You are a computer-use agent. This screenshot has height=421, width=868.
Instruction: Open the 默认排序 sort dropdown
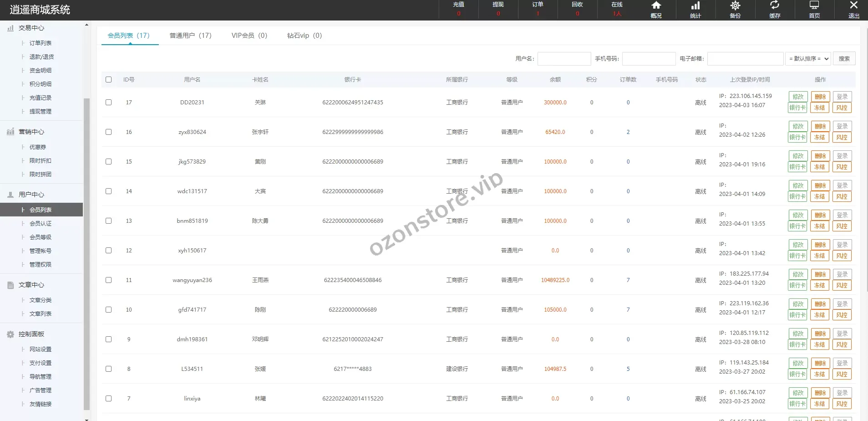(x=808, y=59)
